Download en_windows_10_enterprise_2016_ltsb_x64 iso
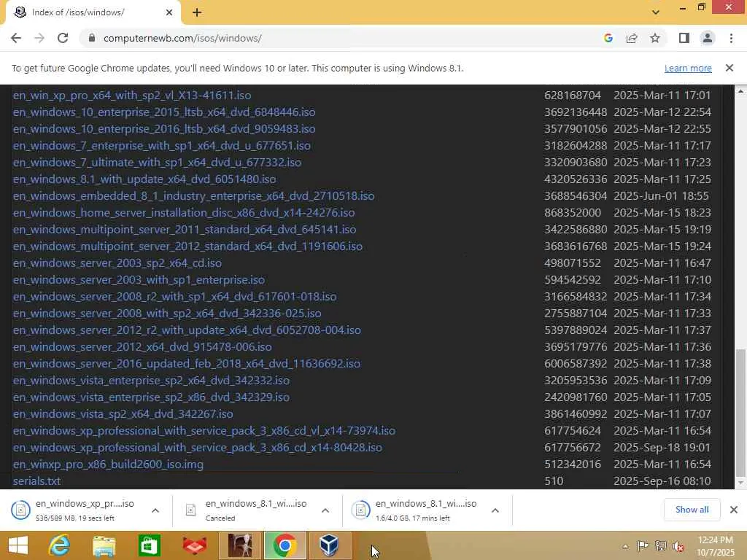The width and height of the screenshot is (747, 560). click(164, 128)
